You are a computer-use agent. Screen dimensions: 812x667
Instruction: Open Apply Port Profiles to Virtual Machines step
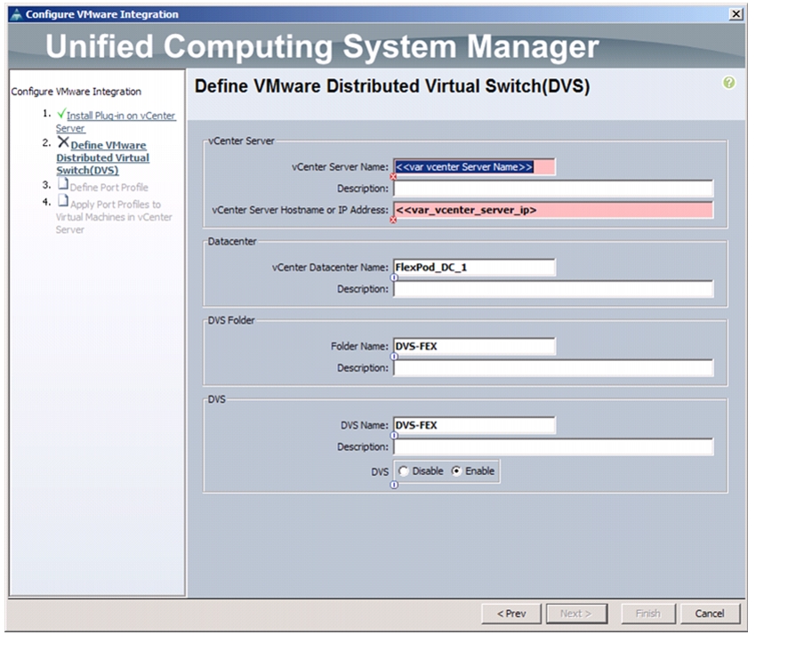click(x=114, y=217)
